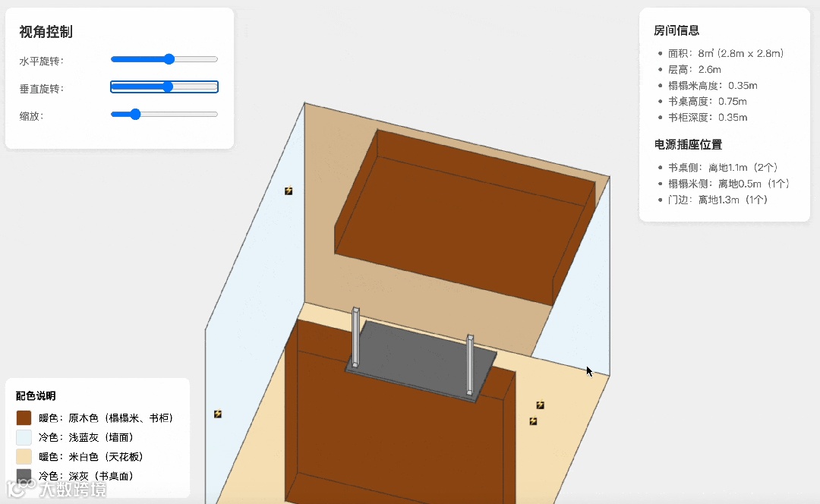Image resolution: width=820 pixels, height=504 pixels.
Task: Click the lower outlet icon beside the desk
Action: tap(534, 421)
